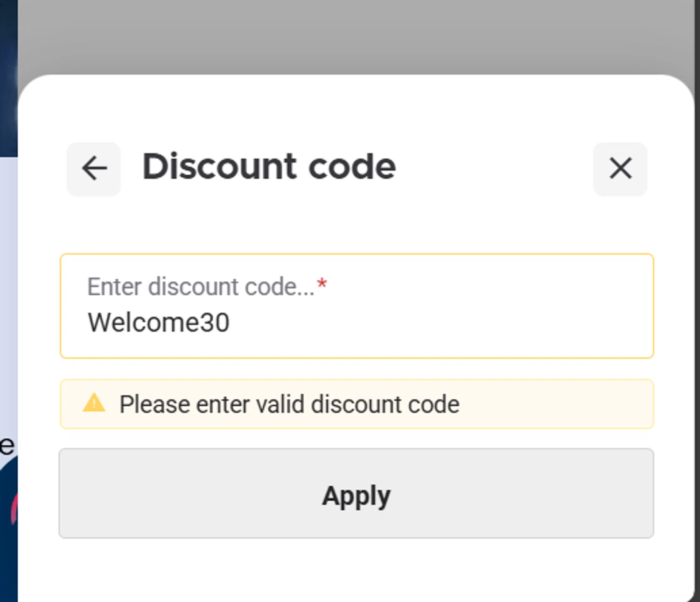Go back using the left arrow button

tap(94, 169)
